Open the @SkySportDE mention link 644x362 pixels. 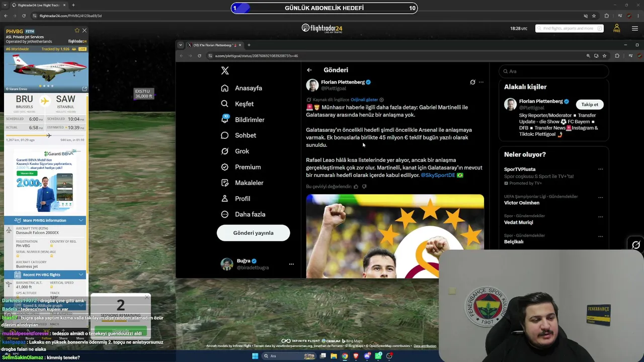438,175
